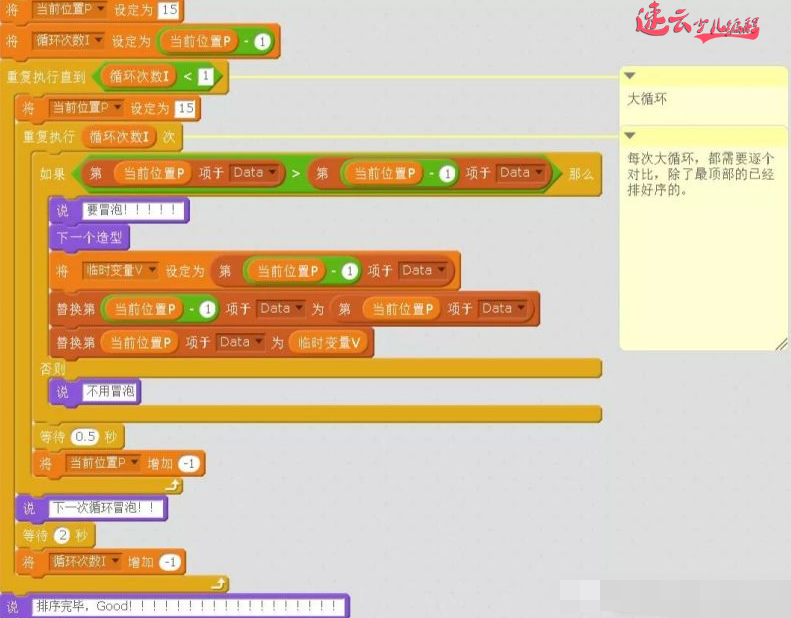Image resolution: width=791 pixels, height=618 pixels.
Task: Click the comment resize handle corner
Action: coord(779,343)
